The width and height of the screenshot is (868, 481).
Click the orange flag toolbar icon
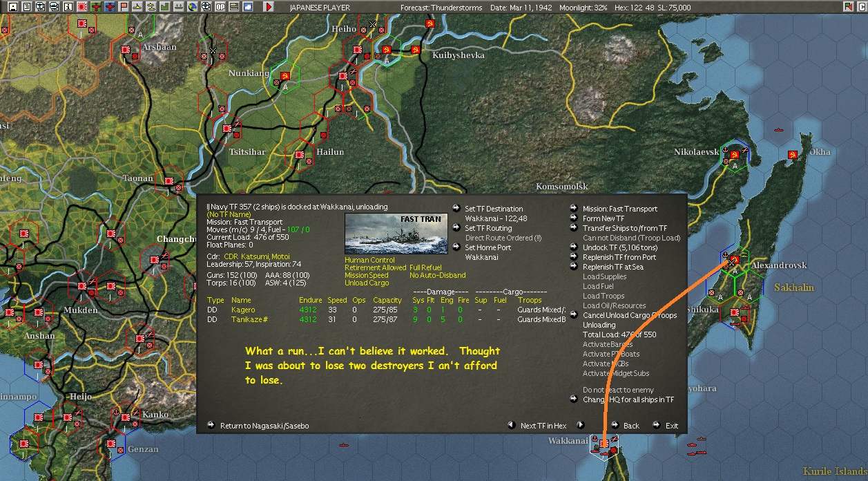[x=124, y=7]
